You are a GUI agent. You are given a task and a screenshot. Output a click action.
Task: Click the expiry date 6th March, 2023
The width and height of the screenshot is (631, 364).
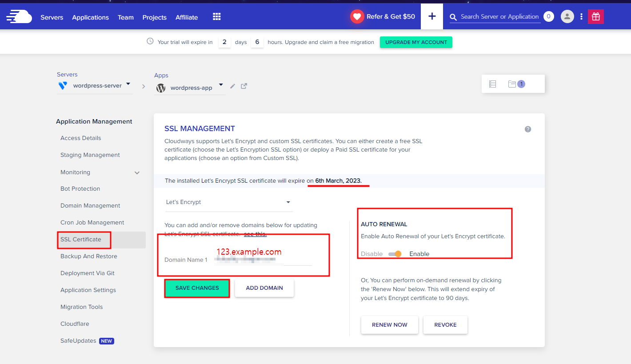339,181
